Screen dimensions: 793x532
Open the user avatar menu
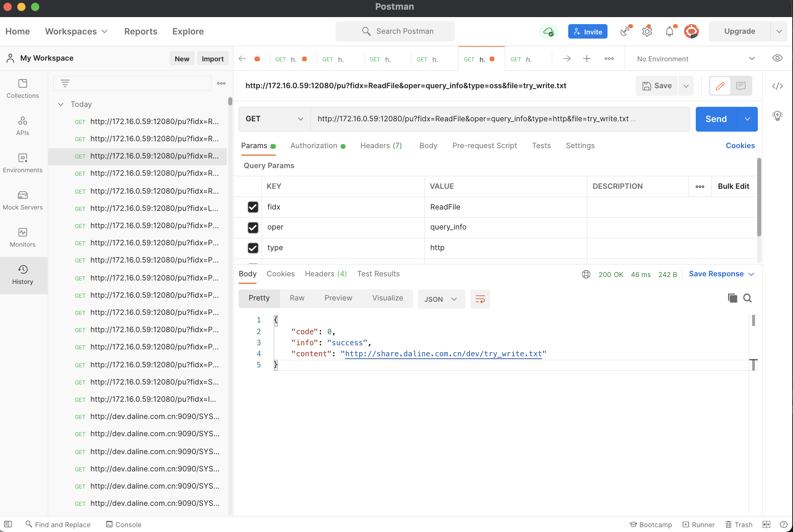tap(692, 31)
